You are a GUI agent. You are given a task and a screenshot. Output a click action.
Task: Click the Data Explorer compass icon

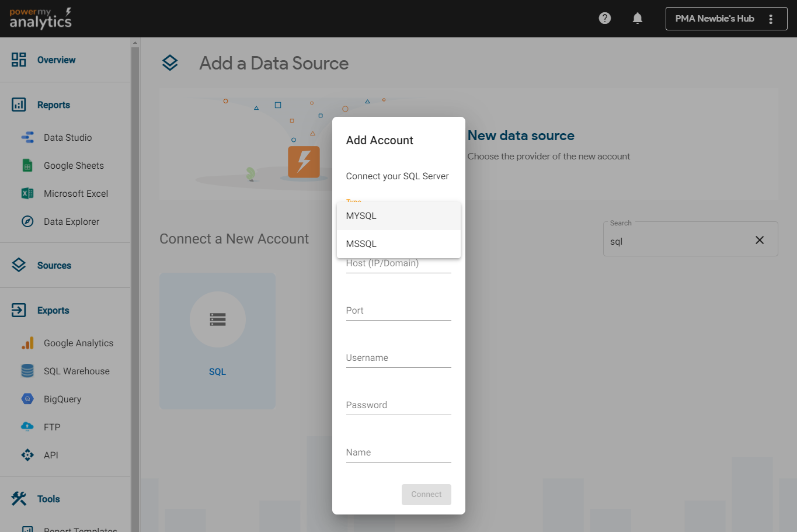[27, 222]
